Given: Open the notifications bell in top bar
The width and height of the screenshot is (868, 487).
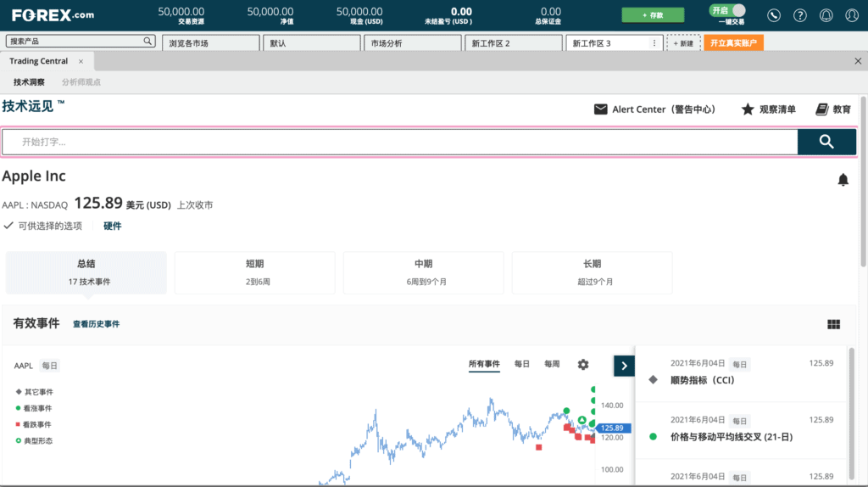Looking at the screenshot, I should pyautogui.click(x=826, y=15).
